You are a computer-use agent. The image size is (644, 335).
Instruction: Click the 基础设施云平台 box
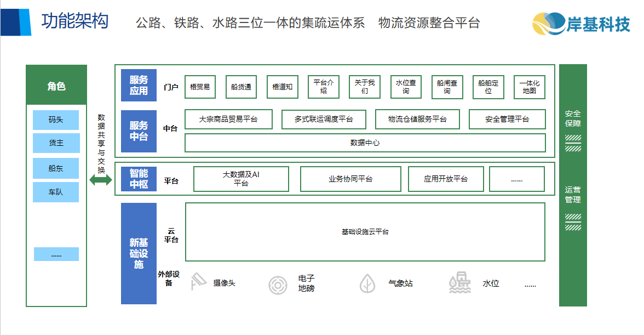tap(365, 232)
